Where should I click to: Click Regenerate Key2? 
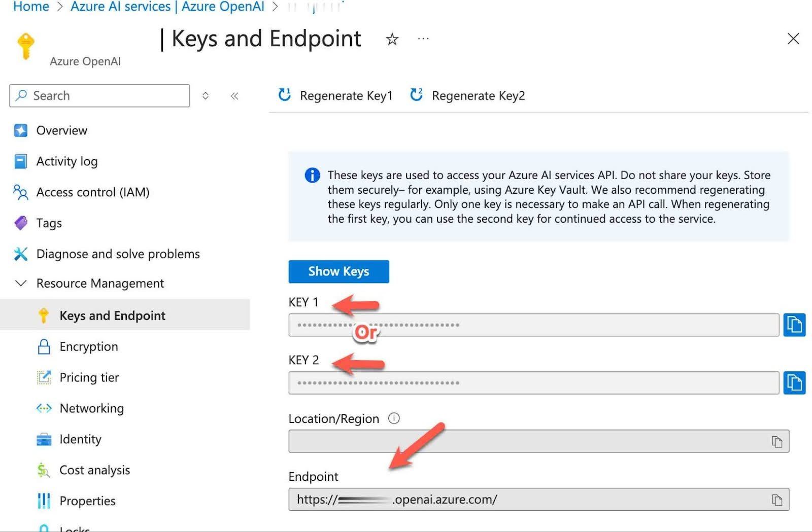tap(467, 95)
